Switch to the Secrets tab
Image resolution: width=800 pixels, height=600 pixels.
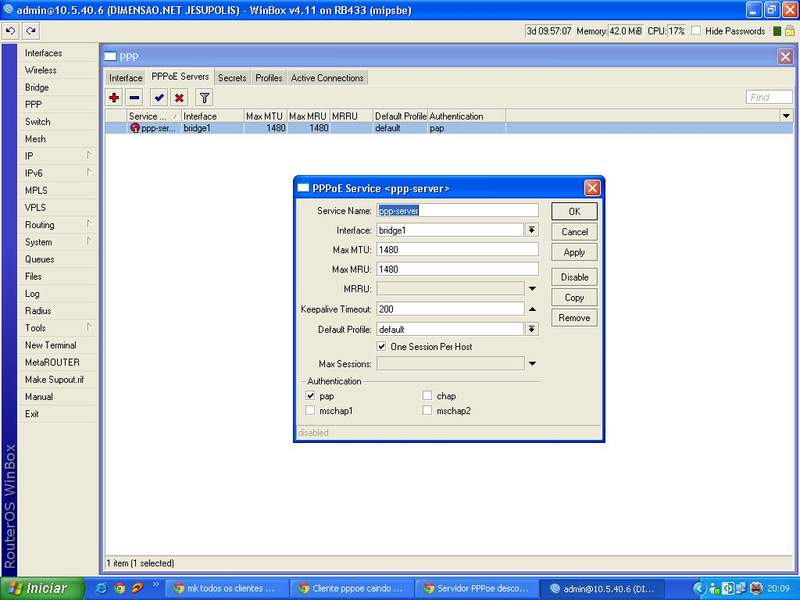[232, 78]
